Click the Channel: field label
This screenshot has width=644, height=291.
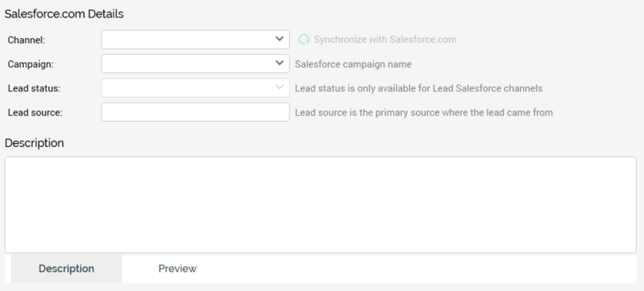tap(26, 41)
